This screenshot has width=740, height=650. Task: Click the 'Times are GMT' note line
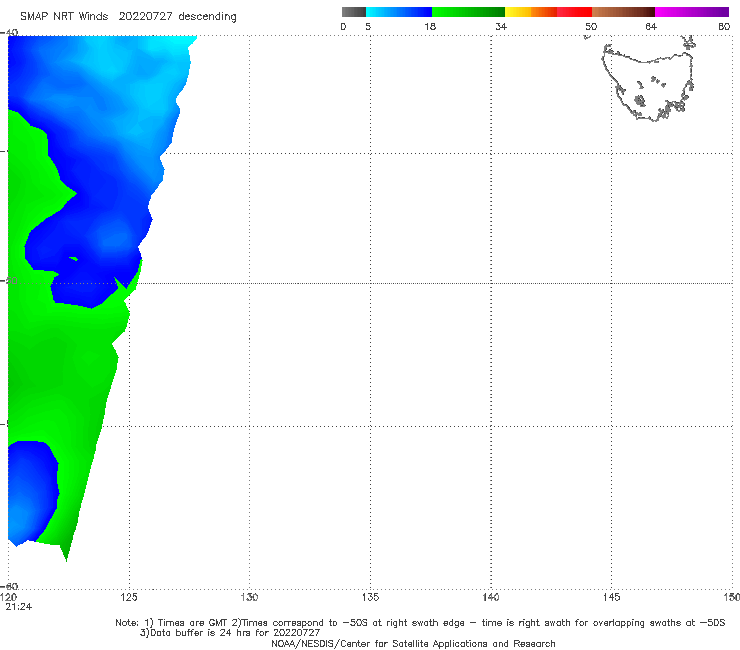click(420, 623)
